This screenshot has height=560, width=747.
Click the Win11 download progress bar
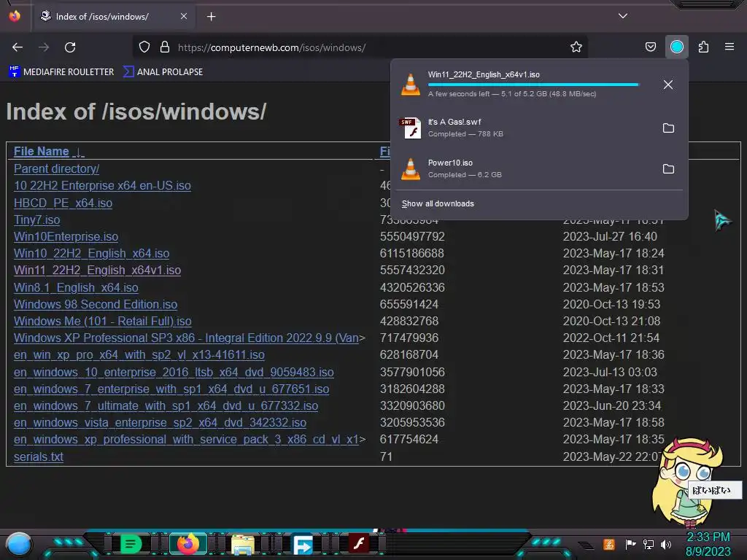533,85
